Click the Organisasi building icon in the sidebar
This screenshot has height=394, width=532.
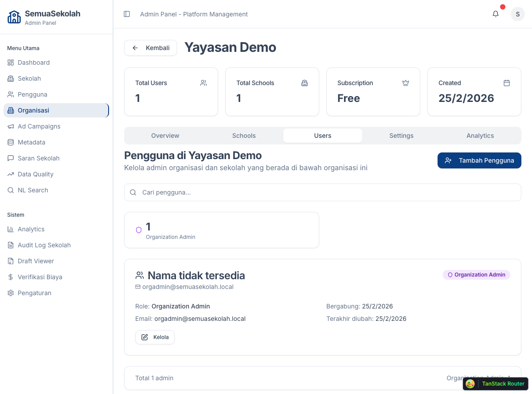point(10,110)
